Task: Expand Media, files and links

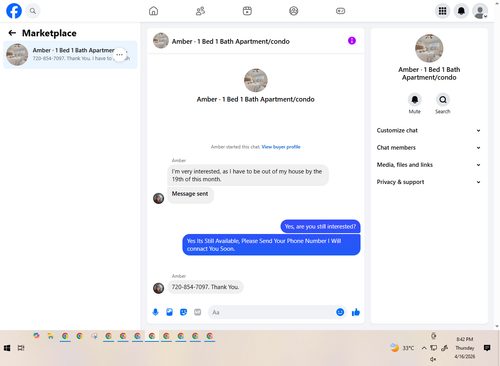Action: (x=429, y=165)
